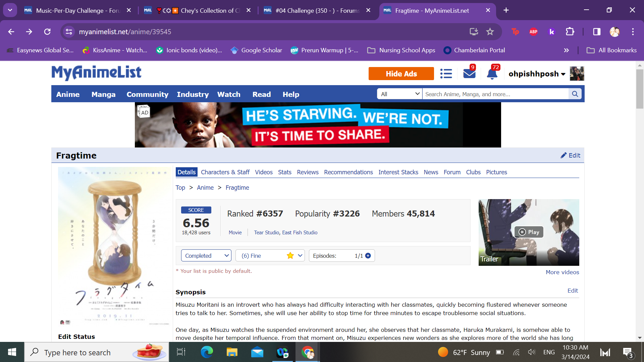The height and width of the screenshot is (362, 644).
Task: Open the (6) Fine score dropdown
Action: pyautogui.click(x=270, y=256)
